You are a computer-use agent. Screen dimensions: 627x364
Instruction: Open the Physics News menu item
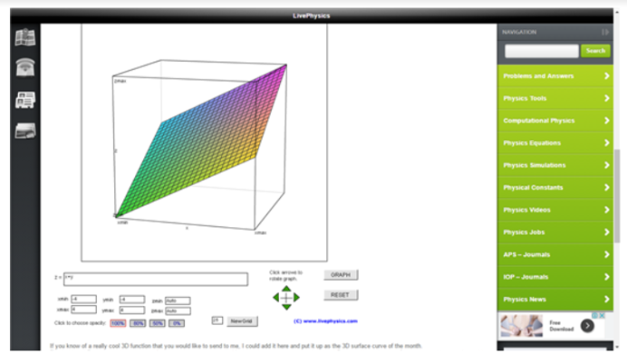pyautogui.click(x=555, y=300)
